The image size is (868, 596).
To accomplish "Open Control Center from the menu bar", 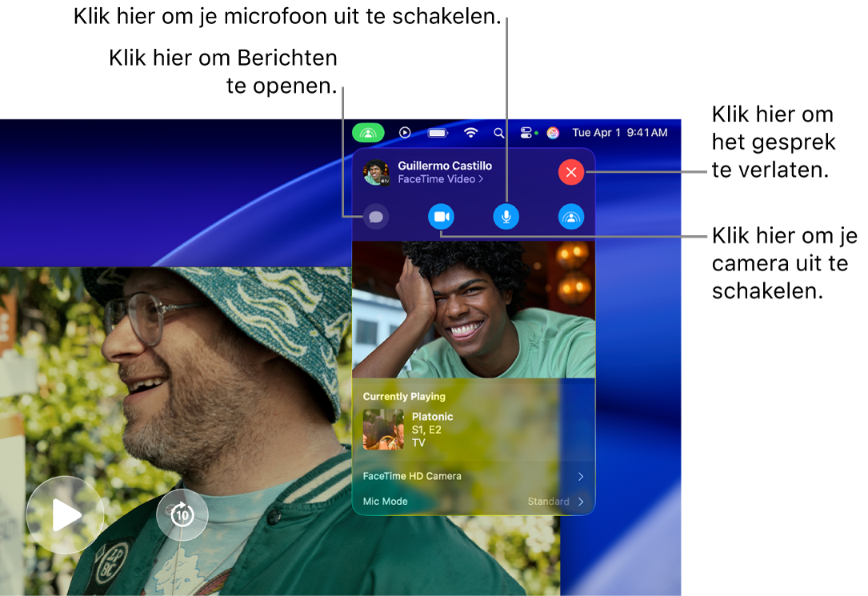I will pyautogui.click(x=526, y=132).
